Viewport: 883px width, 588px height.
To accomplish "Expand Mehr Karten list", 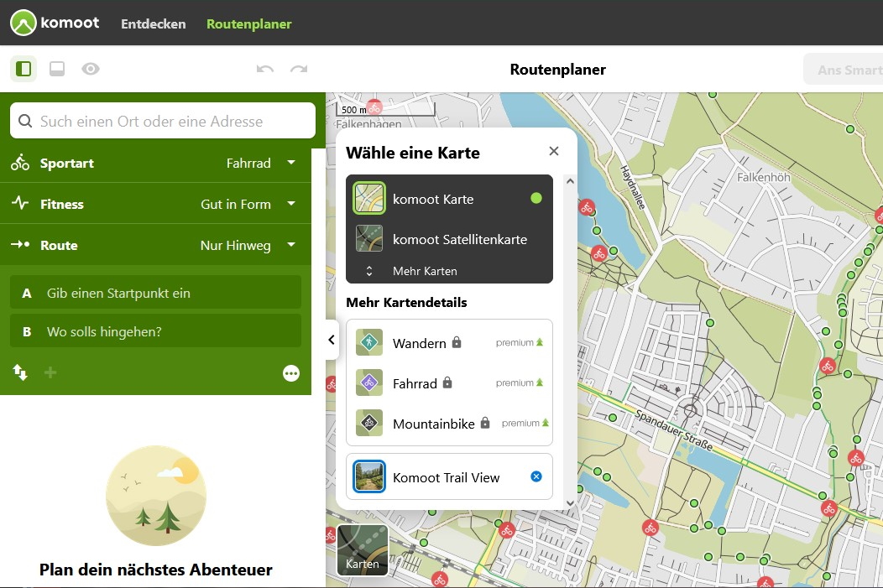I will pyautogui.click(x=424, y=271).
